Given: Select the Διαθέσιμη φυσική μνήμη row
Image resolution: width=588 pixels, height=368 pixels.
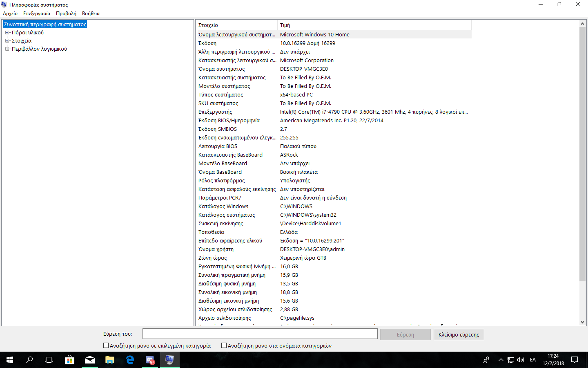Looking at the screenshot, I should point(334,284).
